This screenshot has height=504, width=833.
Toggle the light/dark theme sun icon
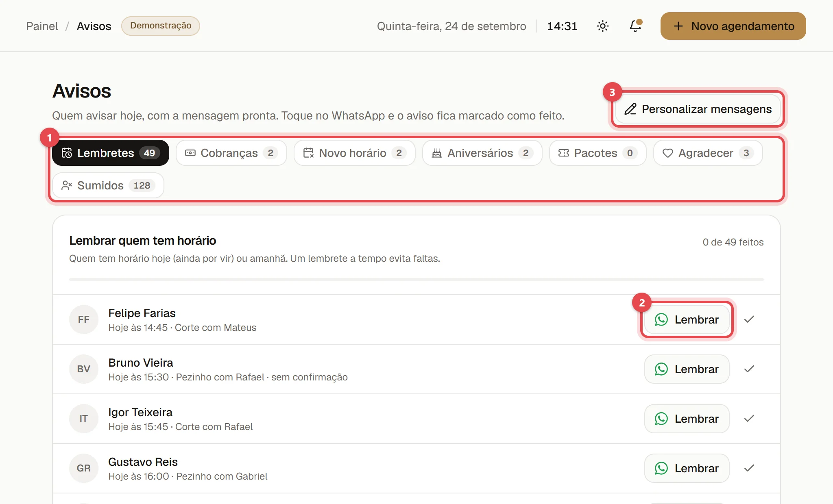602,26
